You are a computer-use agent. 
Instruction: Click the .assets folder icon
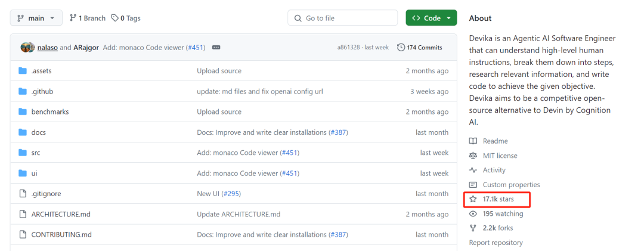point(23,71)
